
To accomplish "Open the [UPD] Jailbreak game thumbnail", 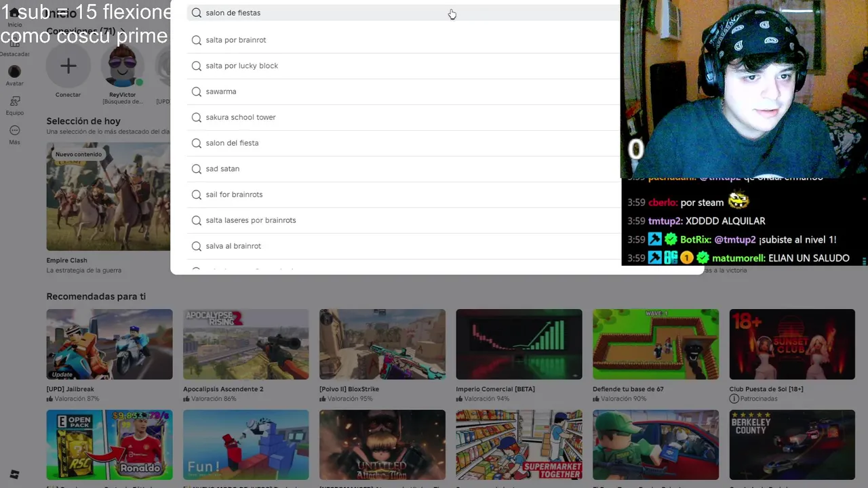I will (x=109, y=344).
